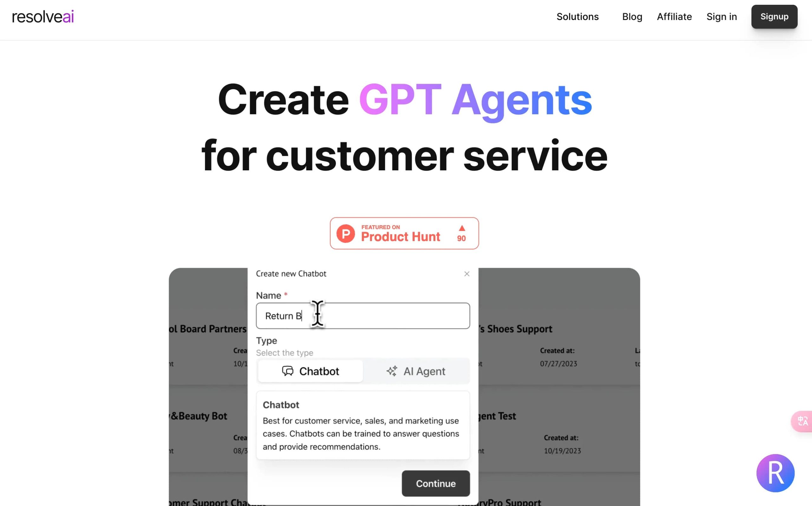Image resolution: width=812 pixels, height=506 pixels.
Task: Click the close X icon on chatbot dialog
Action: pos(466,274)
